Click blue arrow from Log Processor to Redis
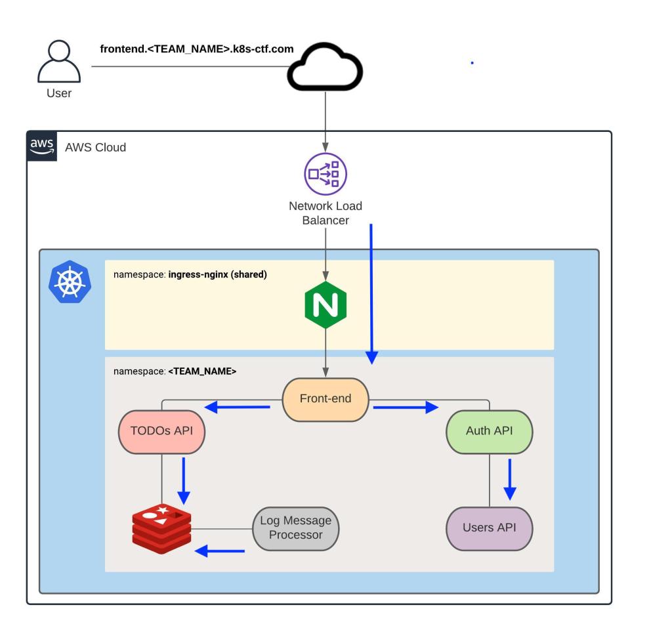Viewport: 672px width, 626px height. coord(220,551)
